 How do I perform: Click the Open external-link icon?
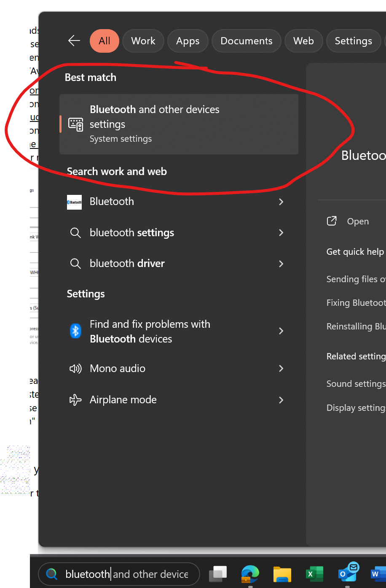click(x=332, y=221)
